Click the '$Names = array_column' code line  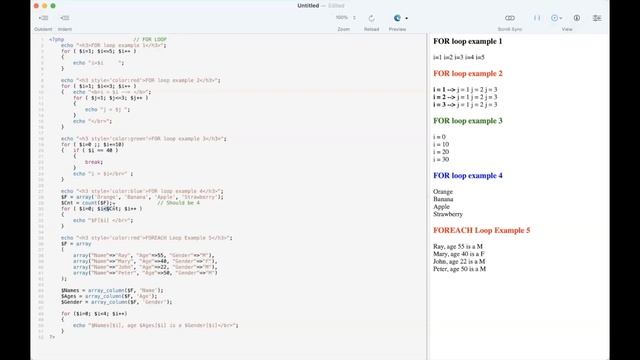click(x=112, y=291)
